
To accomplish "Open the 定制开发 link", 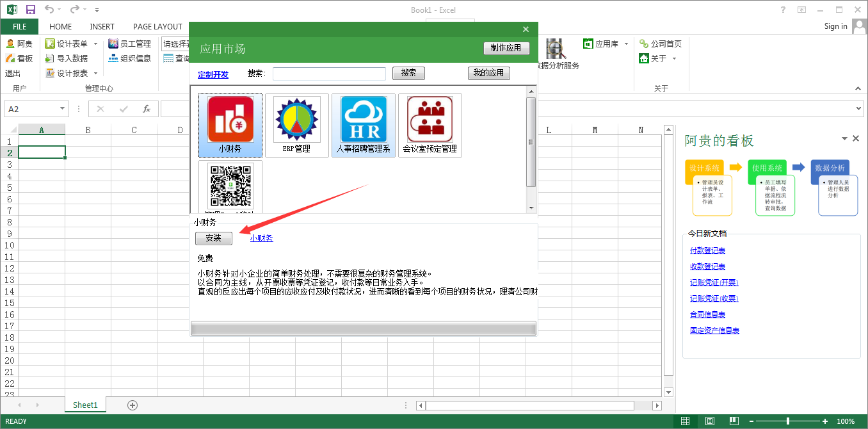I will coord(213,74).
